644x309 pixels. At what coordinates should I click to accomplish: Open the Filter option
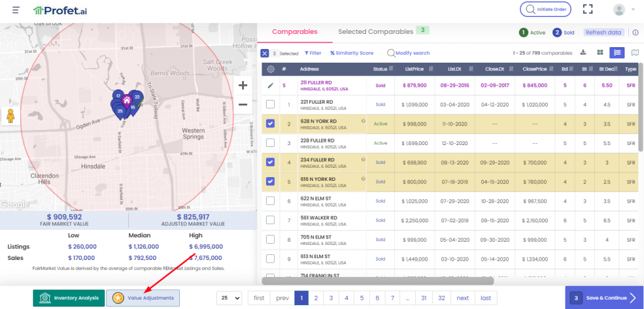coord(313,53)
